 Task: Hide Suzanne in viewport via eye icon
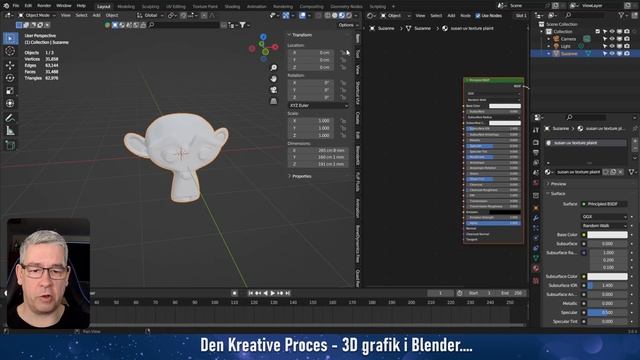612,53
